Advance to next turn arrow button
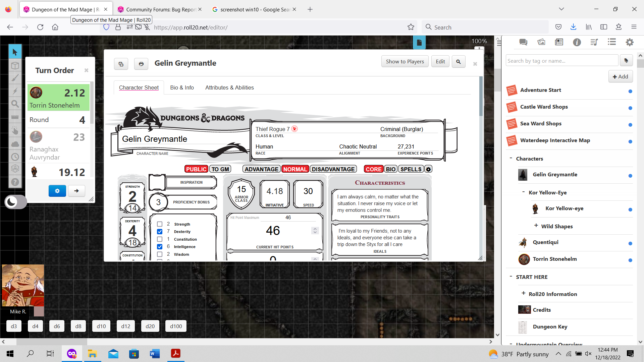Screen dimensions: 644x362 pyautogui.click(x=76, y=191)
